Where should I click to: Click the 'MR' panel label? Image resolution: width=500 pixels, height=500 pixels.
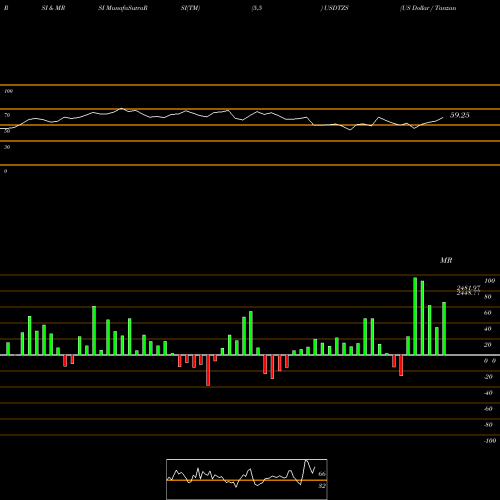pyautogui.click(x=446, y=260)
